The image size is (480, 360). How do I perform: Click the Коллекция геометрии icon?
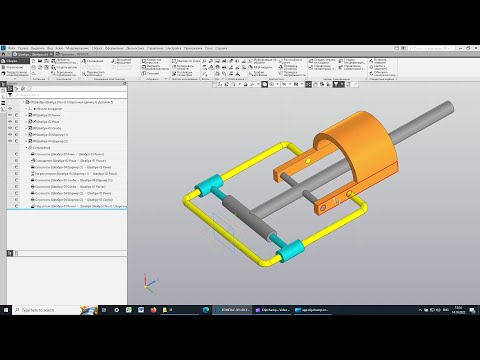pos(174,73)
